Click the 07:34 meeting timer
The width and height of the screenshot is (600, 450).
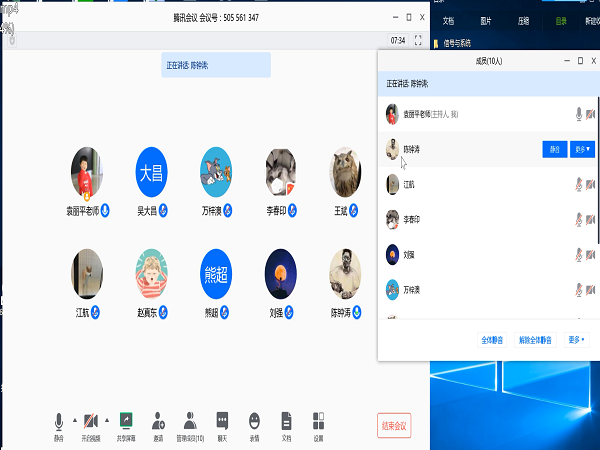coord(398,40)
